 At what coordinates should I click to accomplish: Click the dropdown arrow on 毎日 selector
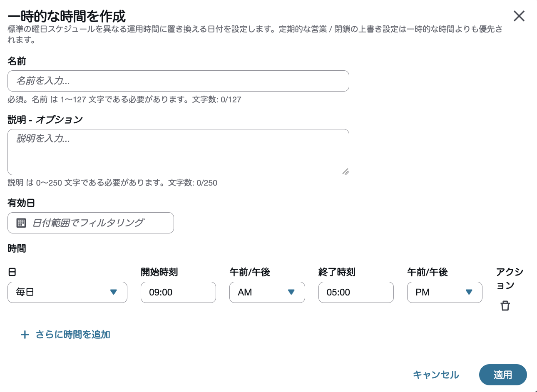point(113,292)
